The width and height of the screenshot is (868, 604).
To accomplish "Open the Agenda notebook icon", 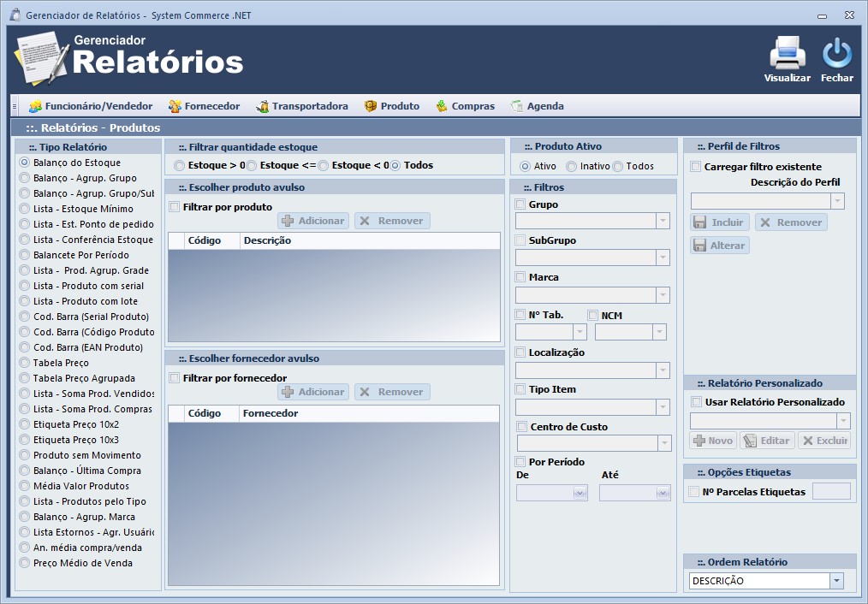I will 516,106.
